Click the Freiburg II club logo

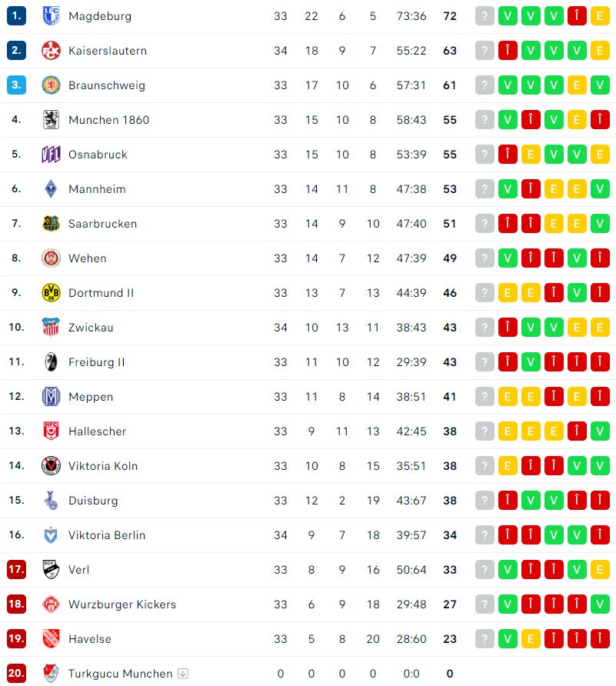tap(51, 361)
